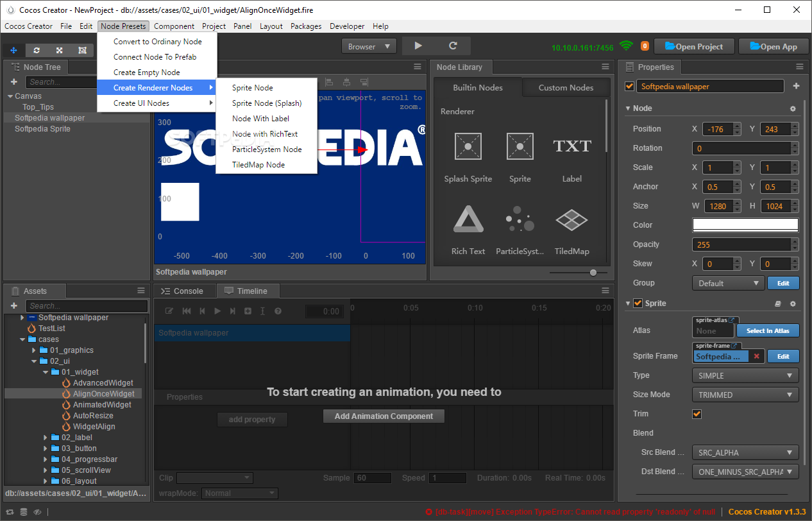Screen dimensions: 812x521
Task: Open the Sprite component help document icon
Action: 777,304
